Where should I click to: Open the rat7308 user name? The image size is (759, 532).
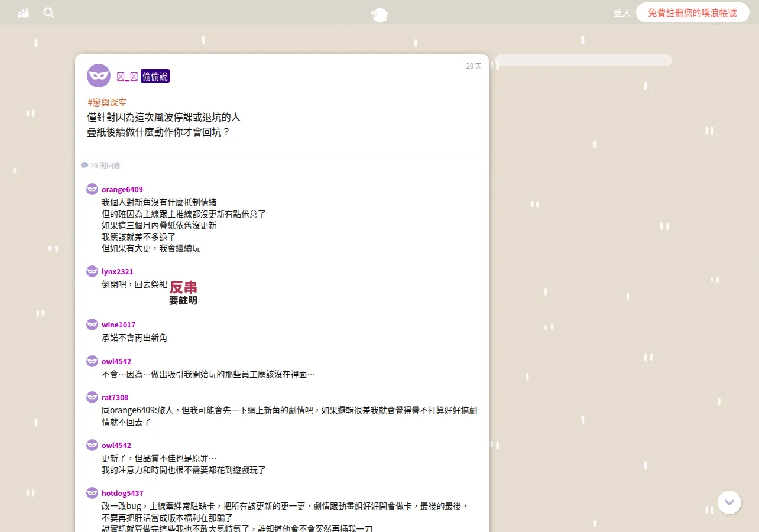pos(115,397)
